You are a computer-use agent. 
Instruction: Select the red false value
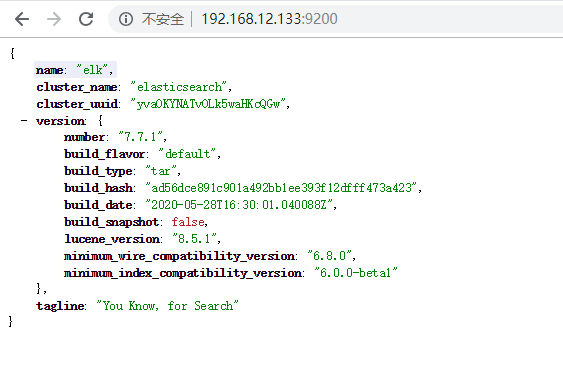188,222
